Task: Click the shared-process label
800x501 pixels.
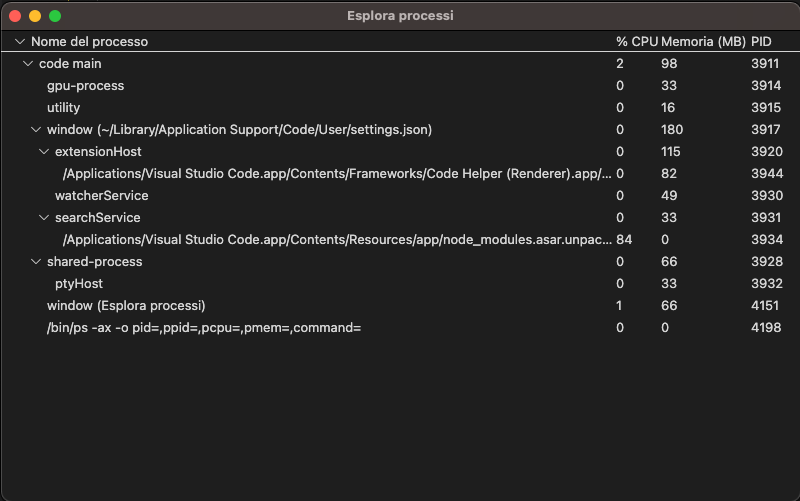Action: 94,261
